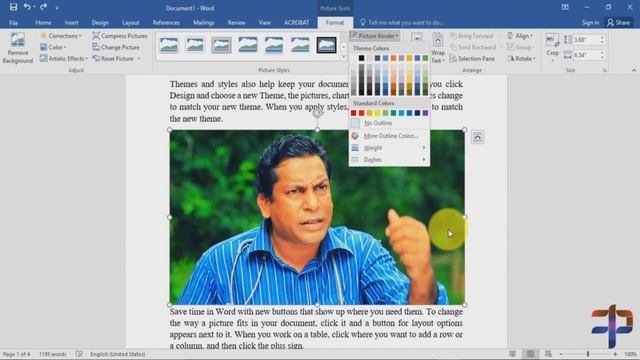
Task: Click the rotation handle above the picture
Action: pos(317,113)
